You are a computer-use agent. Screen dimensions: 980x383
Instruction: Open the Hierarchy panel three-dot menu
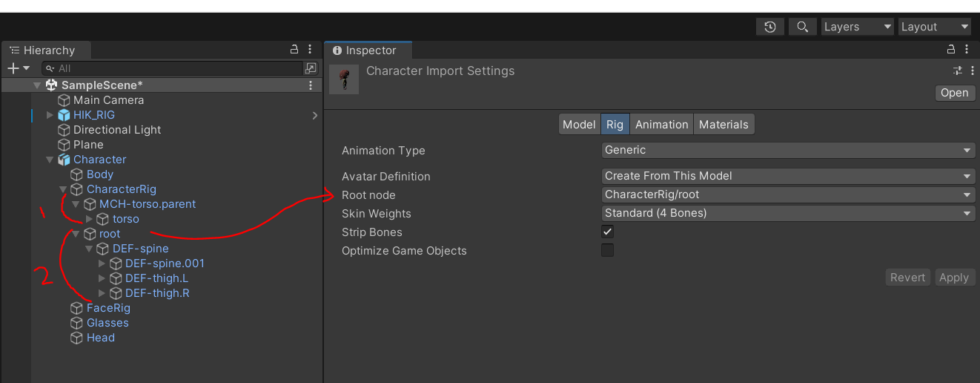point(311,50)
